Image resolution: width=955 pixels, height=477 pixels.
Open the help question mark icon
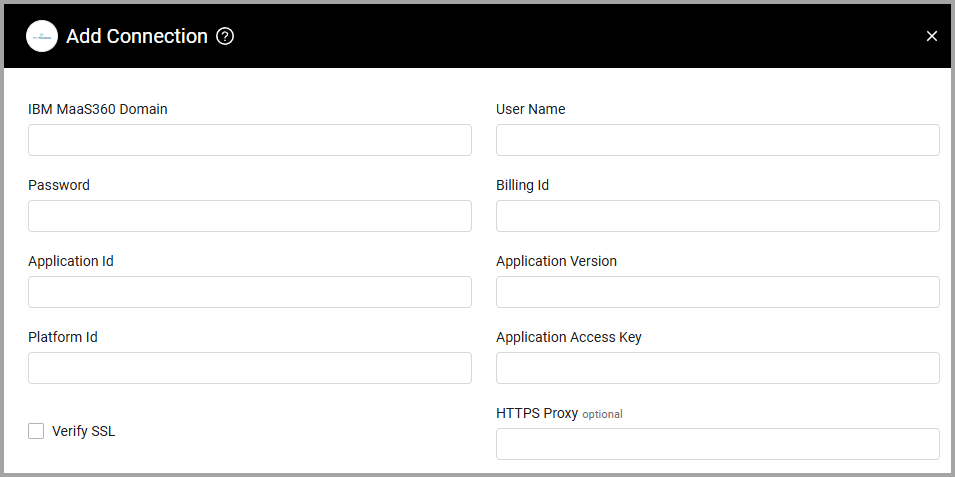(225, 37)
